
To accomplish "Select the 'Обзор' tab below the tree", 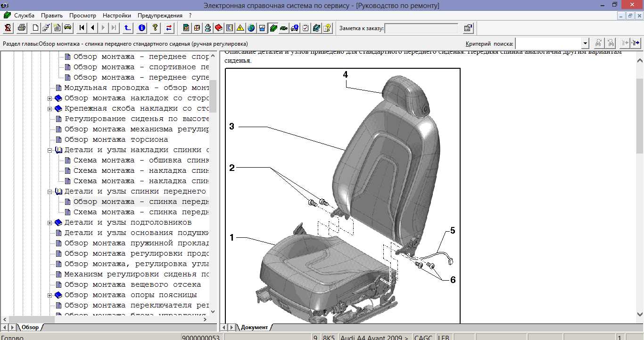I will 30,327.
